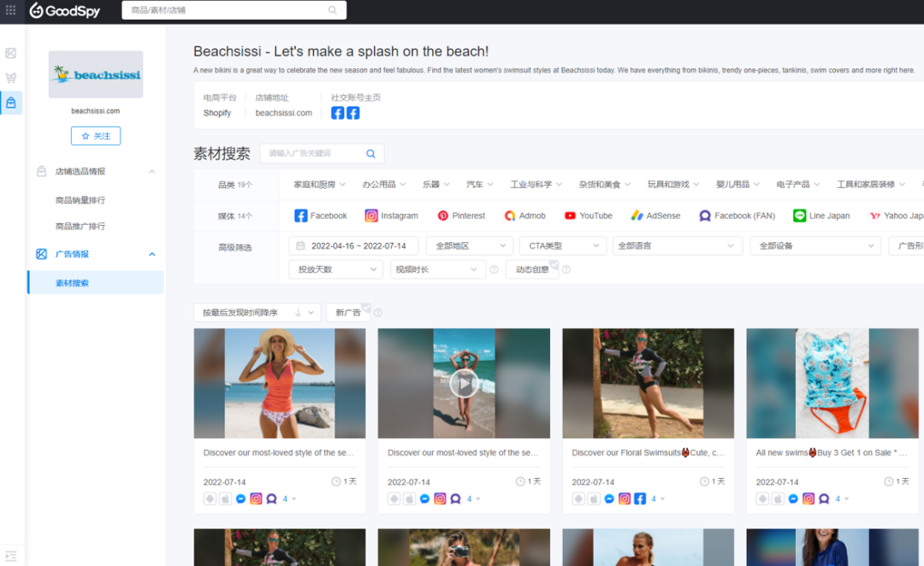Viewport: 924px width, 566px height.
Task: Open the blue floral swimsuit ad thumbnail
Action: (832, 383)
